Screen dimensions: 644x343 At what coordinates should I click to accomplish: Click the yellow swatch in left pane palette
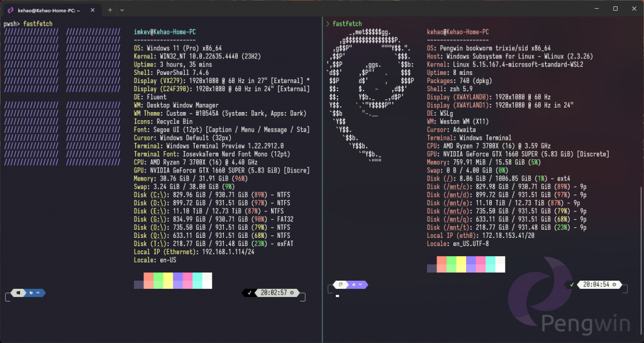point(168,281)
